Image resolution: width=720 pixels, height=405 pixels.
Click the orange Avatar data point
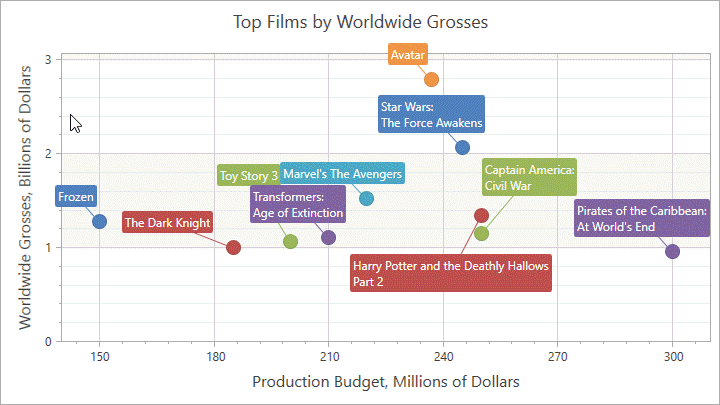click(x=431, y=79)
